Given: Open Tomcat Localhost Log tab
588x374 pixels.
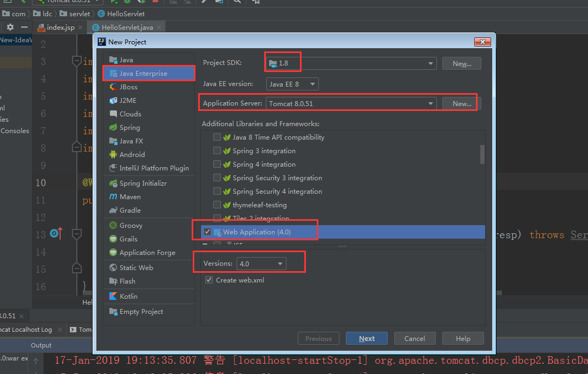Looking at the screenshot, I should (26, 330).
